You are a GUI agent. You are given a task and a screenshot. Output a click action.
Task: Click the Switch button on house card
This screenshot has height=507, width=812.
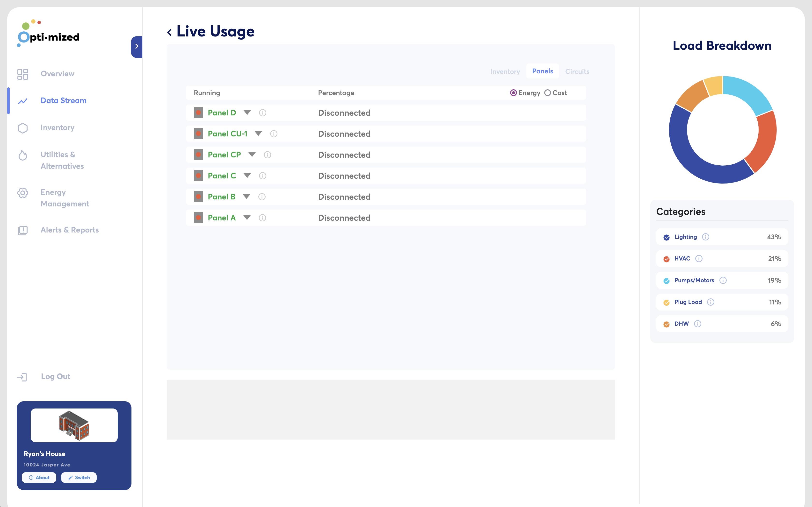coord(79,478)
